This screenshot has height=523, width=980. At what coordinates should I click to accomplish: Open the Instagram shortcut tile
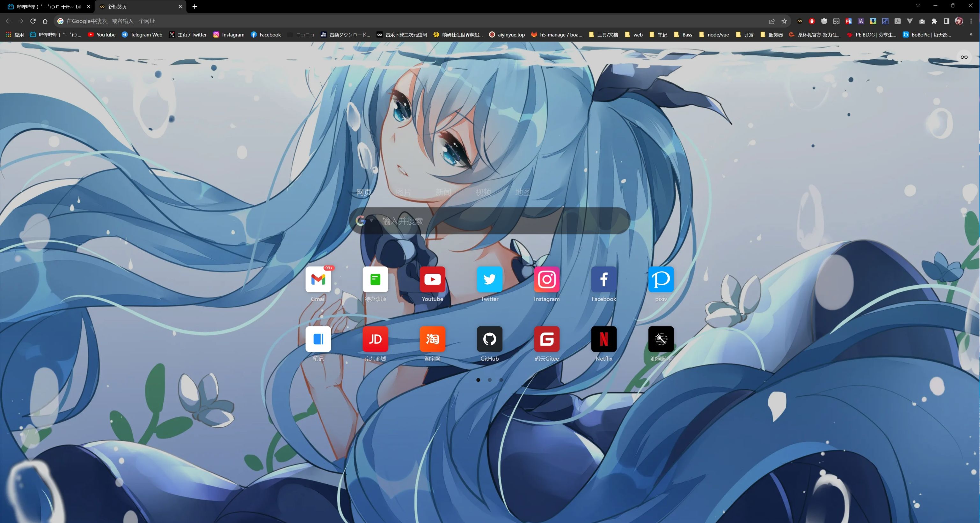[547, 280]
